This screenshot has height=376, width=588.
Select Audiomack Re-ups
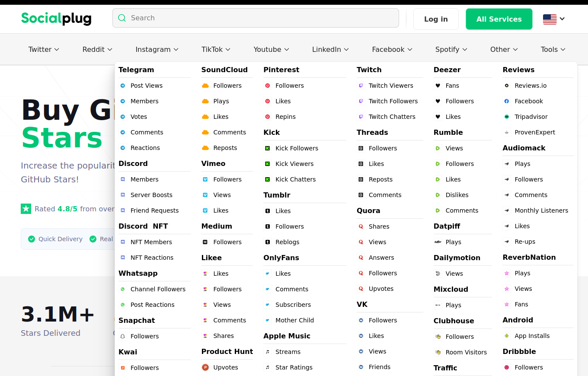pyautogui.click(x=525, y=242)
